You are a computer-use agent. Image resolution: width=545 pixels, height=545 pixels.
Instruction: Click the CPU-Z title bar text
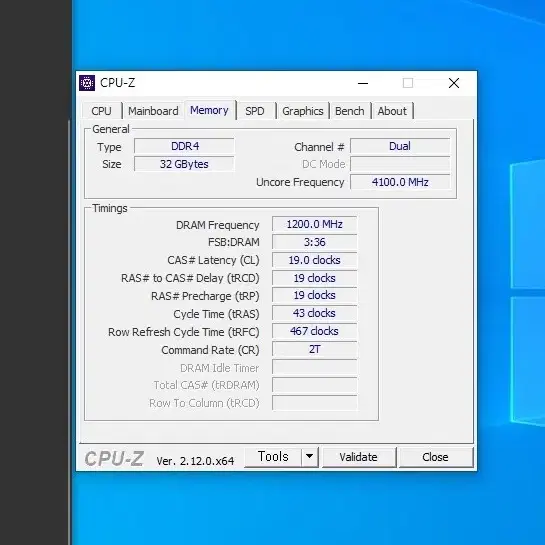(x=117, y=83)
